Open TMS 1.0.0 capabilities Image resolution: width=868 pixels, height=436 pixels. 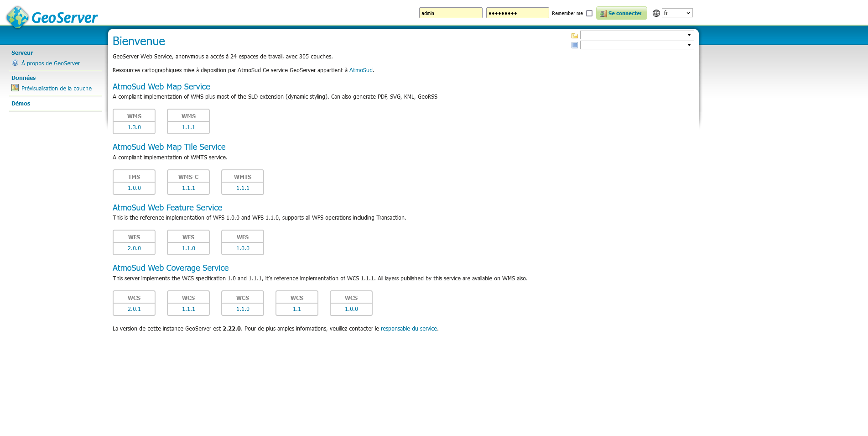[134, 188]
